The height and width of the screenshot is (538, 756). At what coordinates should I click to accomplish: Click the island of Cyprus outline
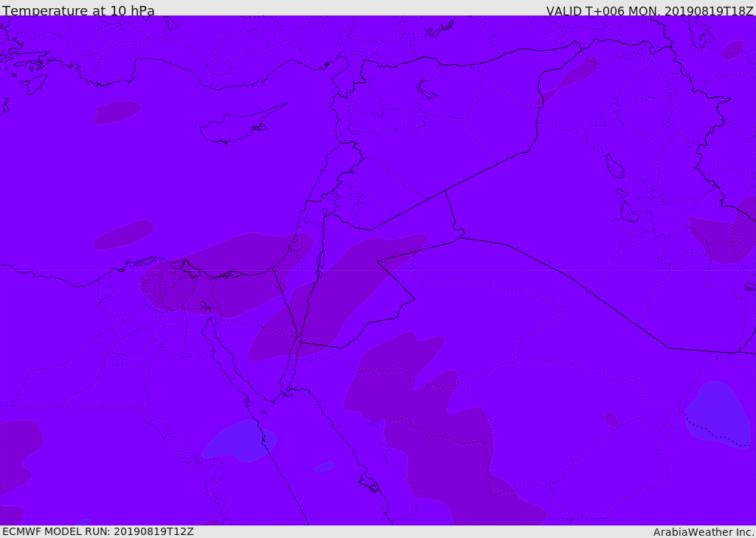(x=242, y=124)
